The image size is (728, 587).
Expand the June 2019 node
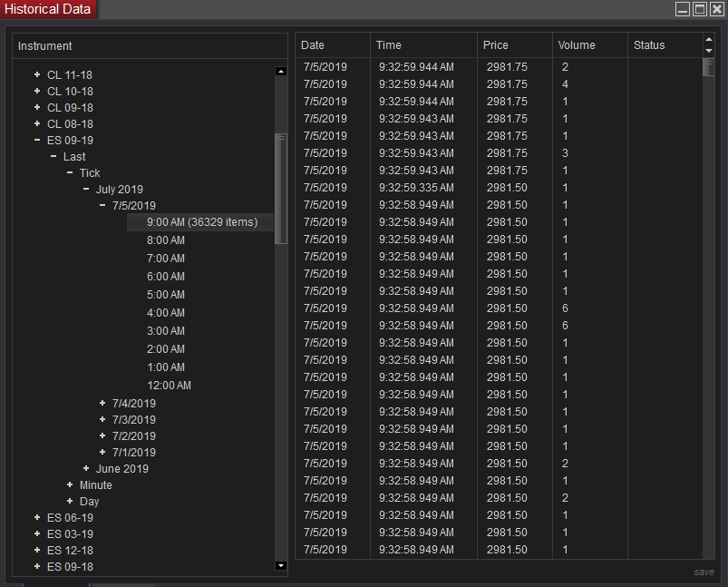coord(86,468)
